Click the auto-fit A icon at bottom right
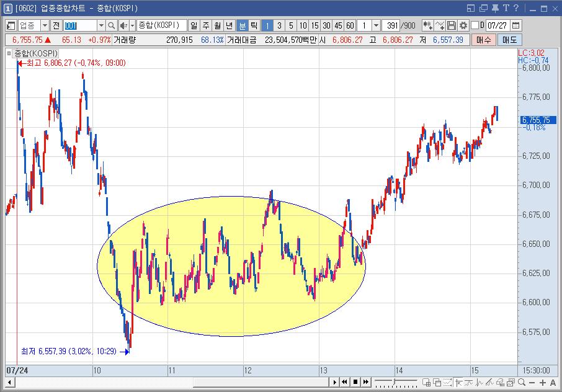Viewport: 562px width, 392px height. pyautogui.click(x=553, y=383)
